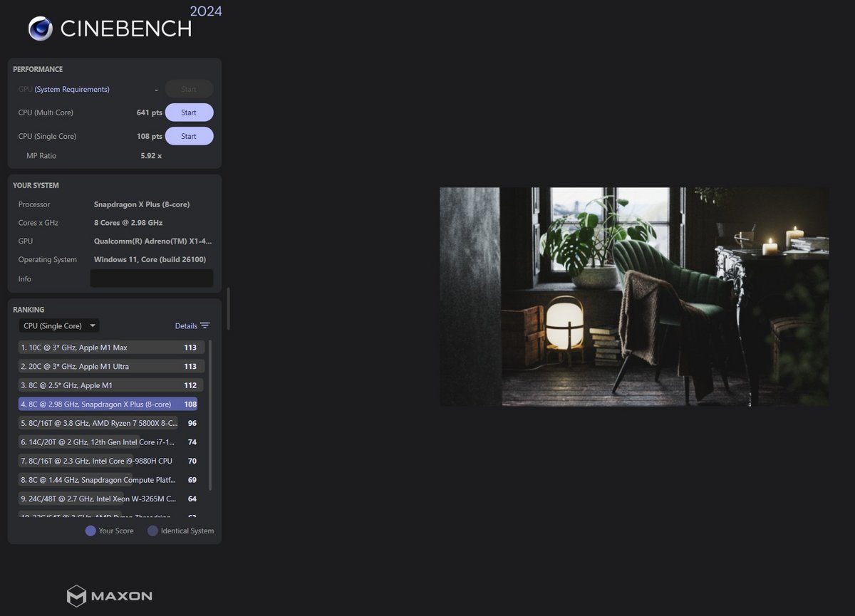Click the greyed-out GPU Start button

pyautogui.click(x=189, y=89)
